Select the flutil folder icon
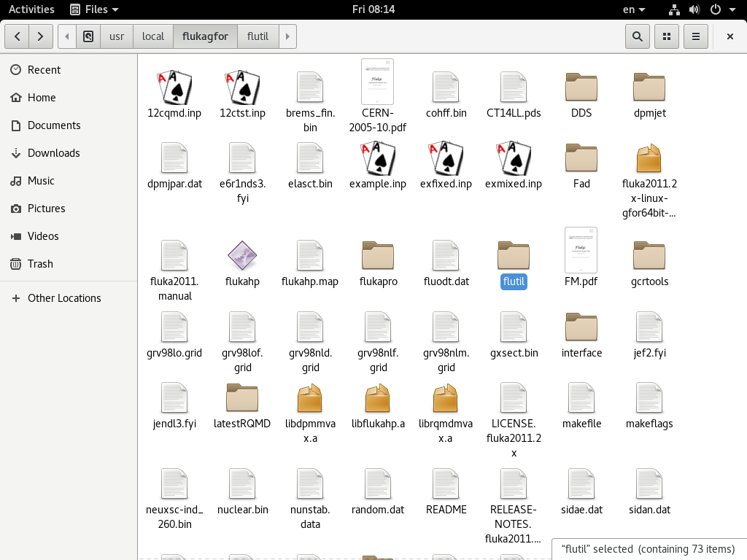 tap(514, 255)
